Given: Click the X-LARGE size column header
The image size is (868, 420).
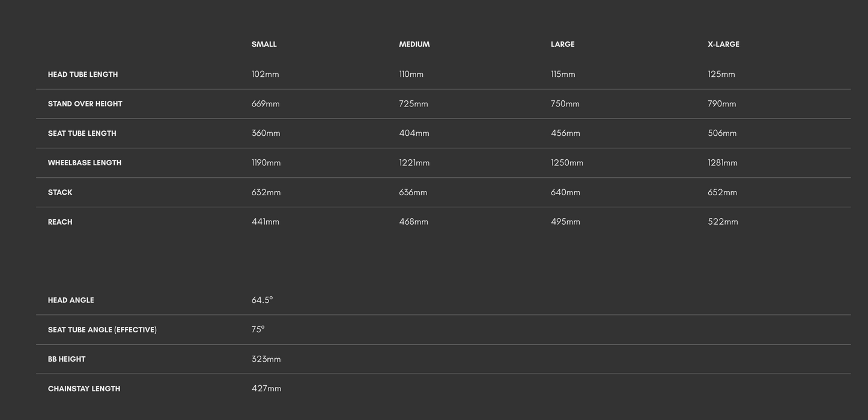Looking at the screenshot, I should click(723, 44).
